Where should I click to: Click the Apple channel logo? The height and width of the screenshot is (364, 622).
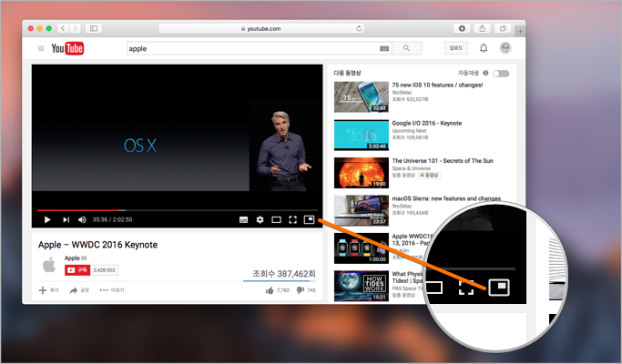tap(49, 265)
